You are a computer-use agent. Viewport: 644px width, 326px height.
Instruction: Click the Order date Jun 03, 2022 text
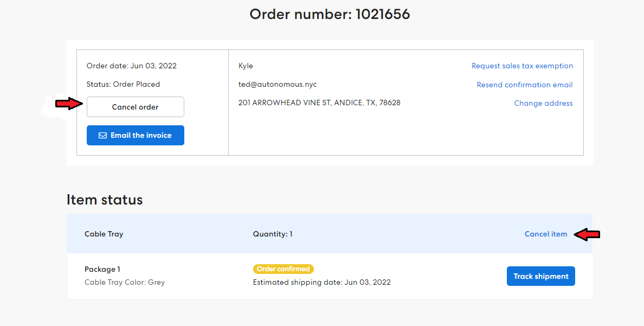132,66
